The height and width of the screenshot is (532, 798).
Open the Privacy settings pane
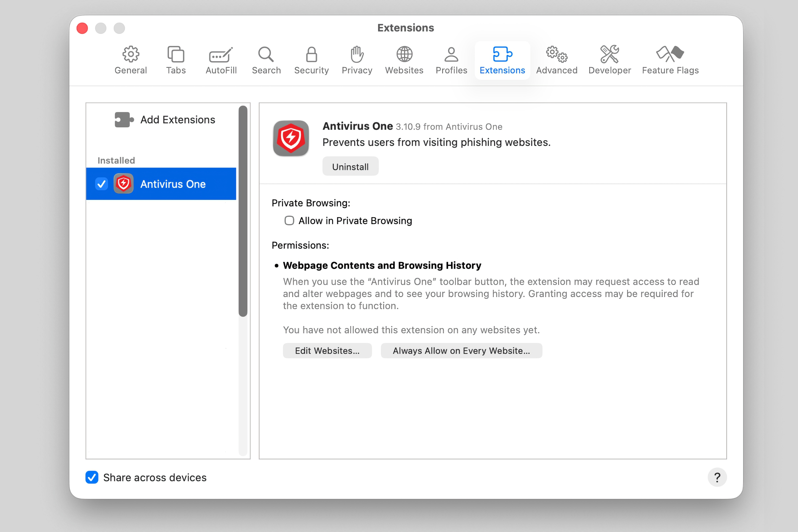356,61
